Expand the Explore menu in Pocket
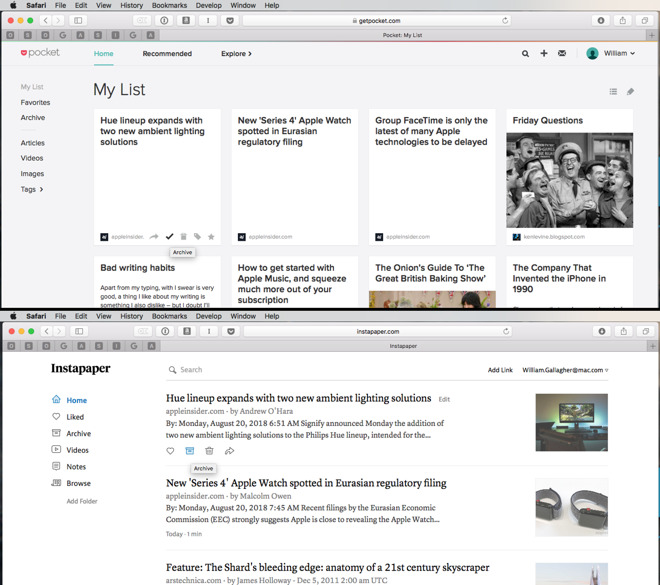 coord(236,53)
